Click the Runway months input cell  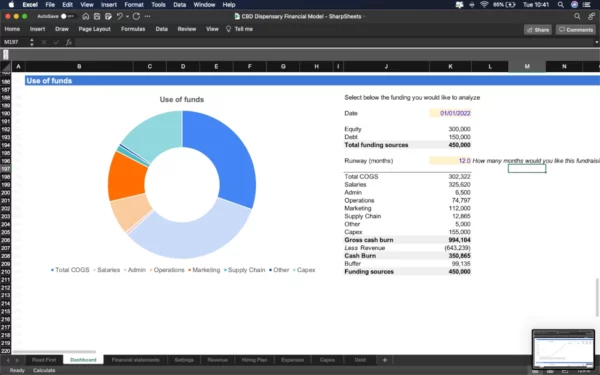click(x=450, y=161)
